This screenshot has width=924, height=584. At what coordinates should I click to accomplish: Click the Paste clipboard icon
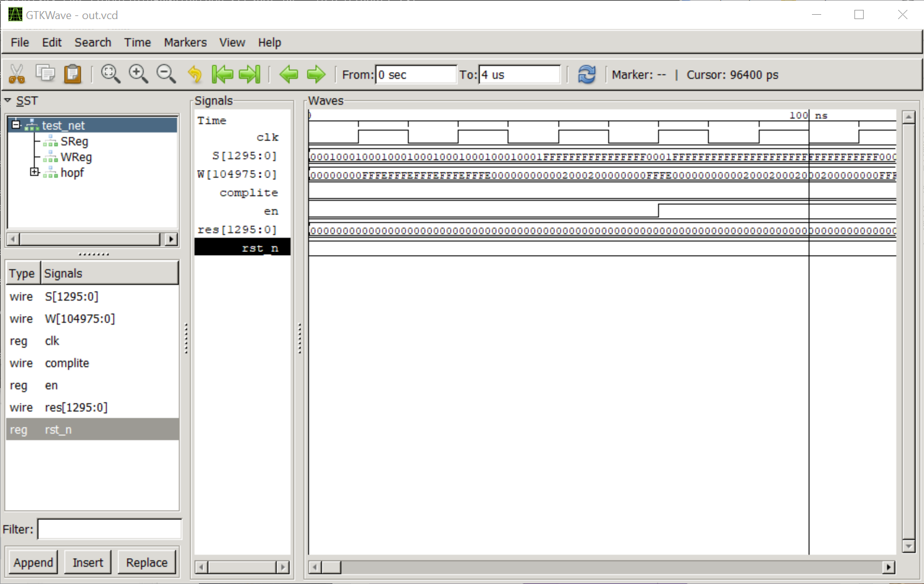point(73,74)
